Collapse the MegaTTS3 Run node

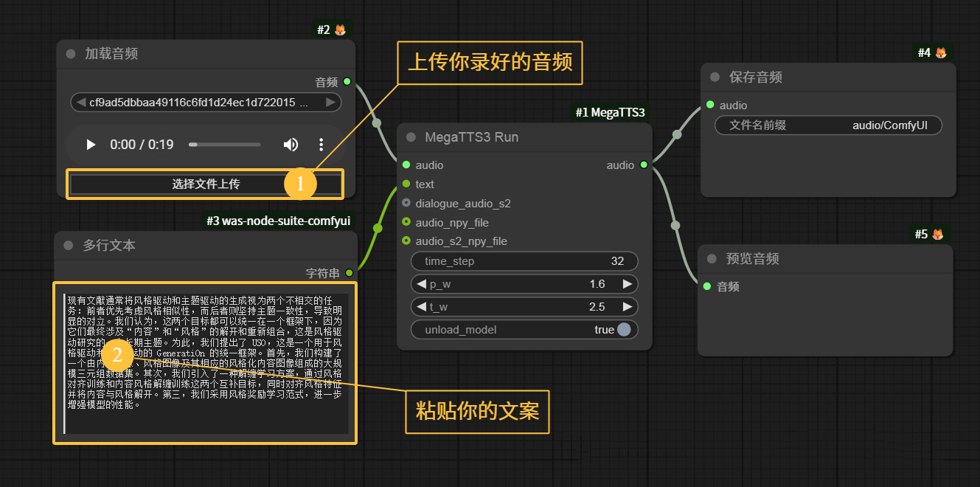coord(411,137)
